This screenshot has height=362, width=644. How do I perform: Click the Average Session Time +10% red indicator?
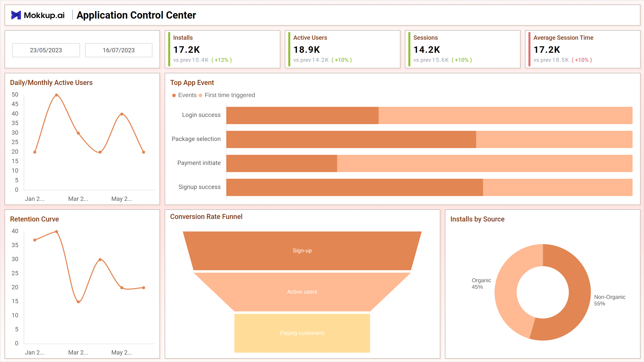582,60
